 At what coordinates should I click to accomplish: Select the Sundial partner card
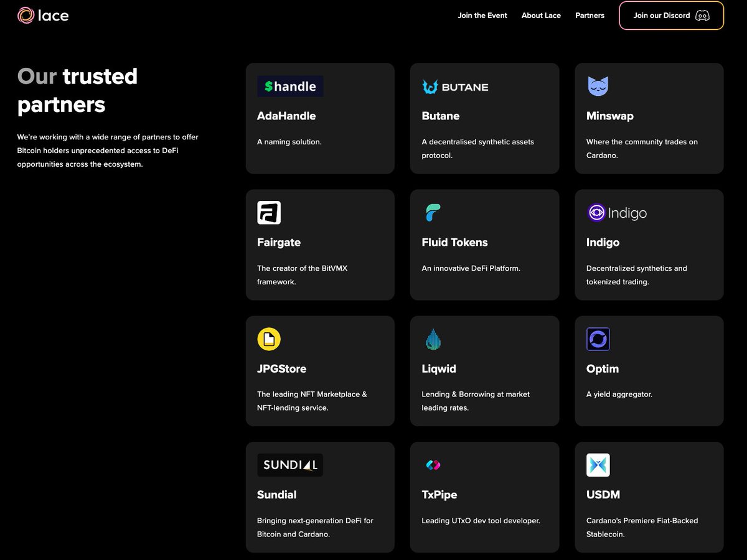[x=320, y=498]
